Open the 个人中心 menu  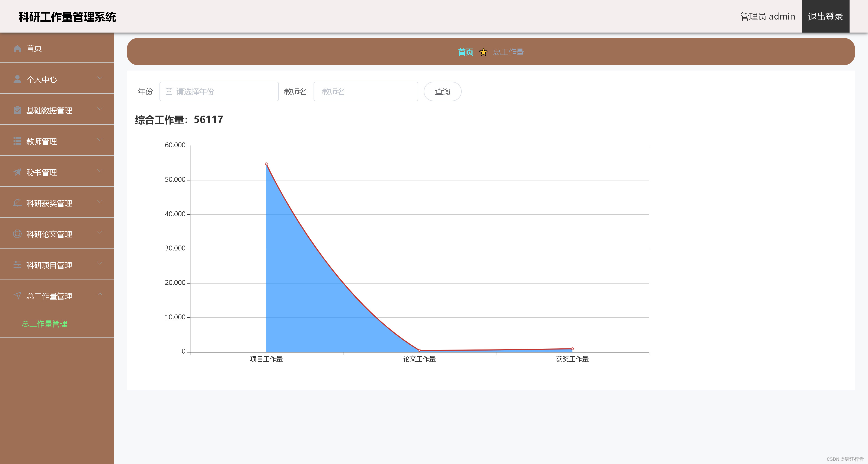click(57, 79)
